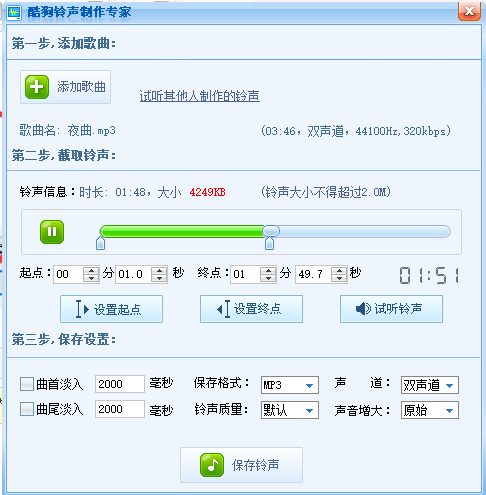Click the start point marker under the slider

100,243
